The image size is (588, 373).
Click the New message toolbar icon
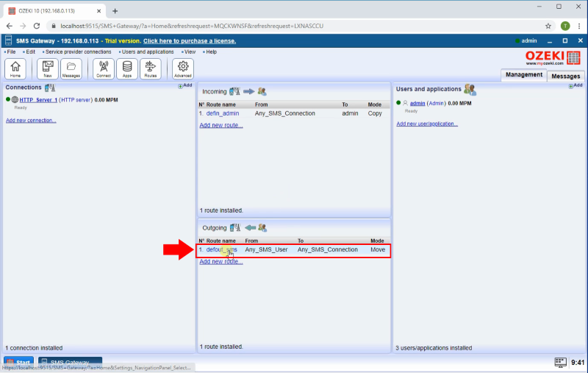click(x=48, y=69)
